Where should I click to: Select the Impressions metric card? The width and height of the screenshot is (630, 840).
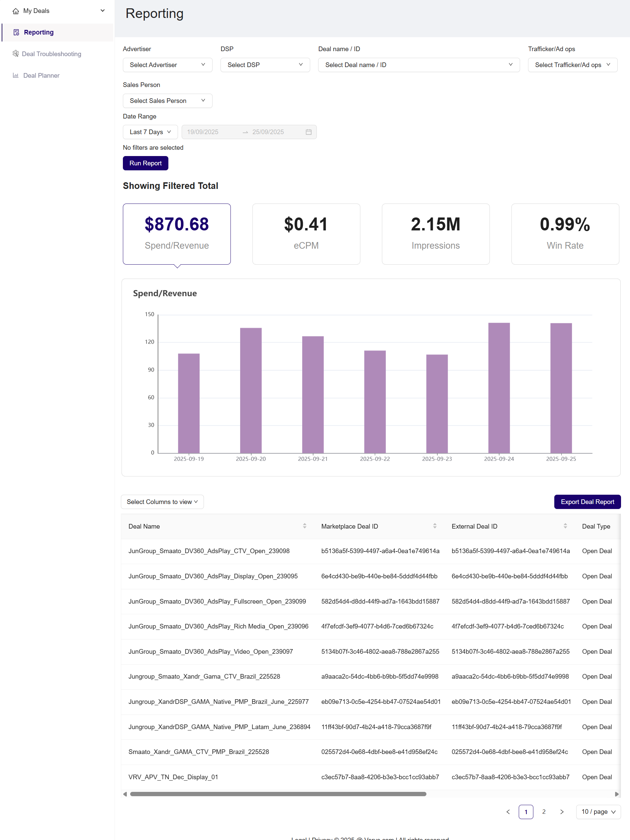(x=436, y=234)
